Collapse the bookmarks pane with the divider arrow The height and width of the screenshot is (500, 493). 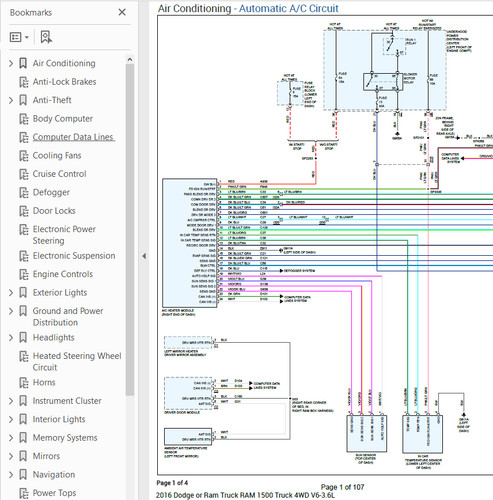pos(144,256)
